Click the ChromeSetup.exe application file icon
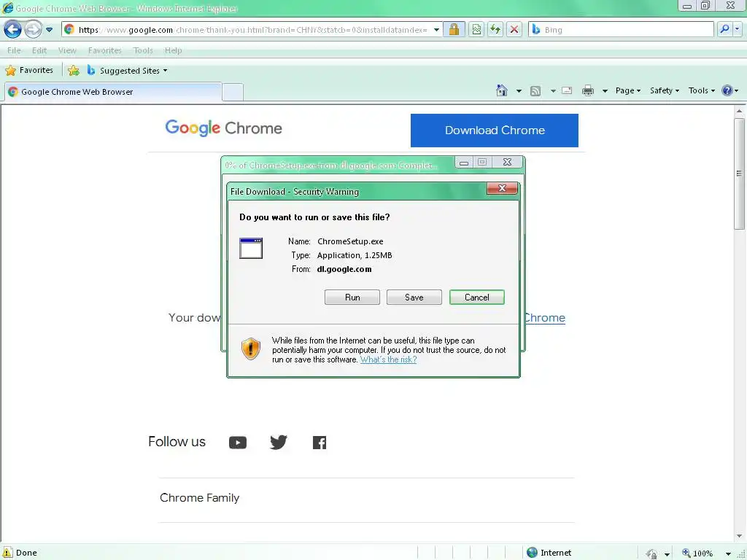 coord(251,248)
